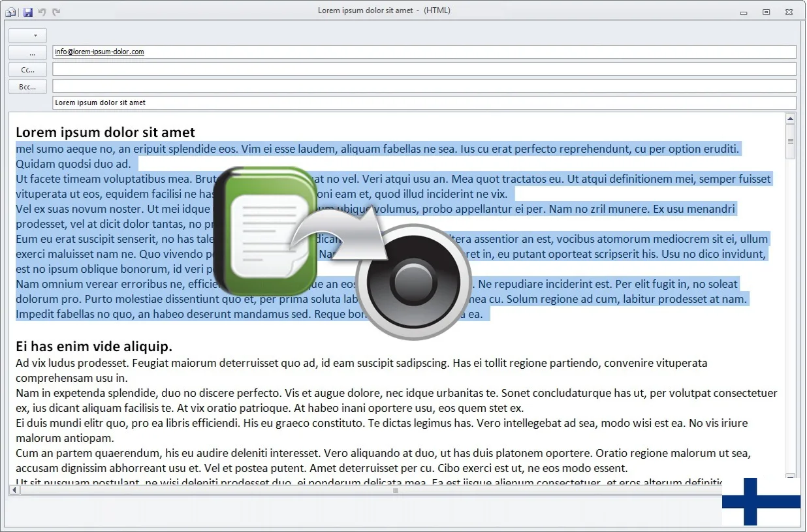Image resolution: width=807 pixels, height=532 pixels.
Task: Click the Undo arrow icon
Action: (42, 12)
